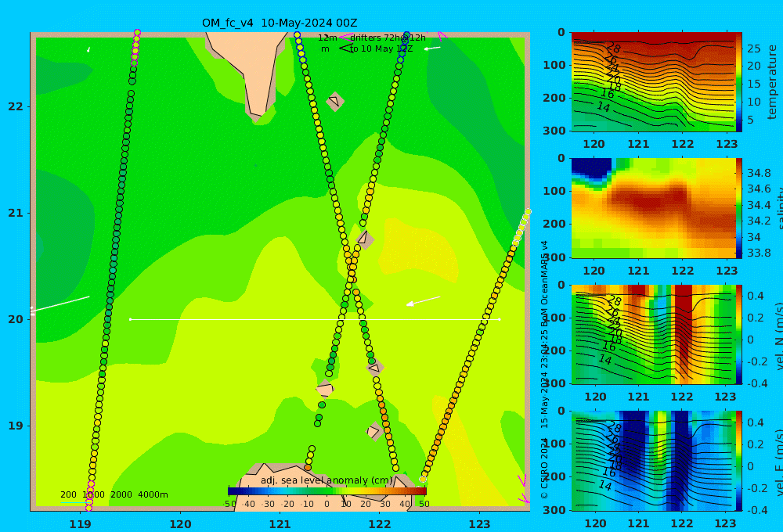783x532 pixels.
Task: Click the white transect line along 20°N
Action: tap(315, 319)
